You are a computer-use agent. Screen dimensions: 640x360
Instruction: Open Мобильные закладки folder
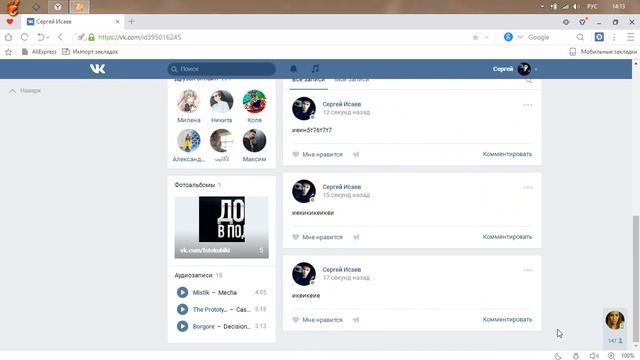pyautogui.click(x=603, y=52)
